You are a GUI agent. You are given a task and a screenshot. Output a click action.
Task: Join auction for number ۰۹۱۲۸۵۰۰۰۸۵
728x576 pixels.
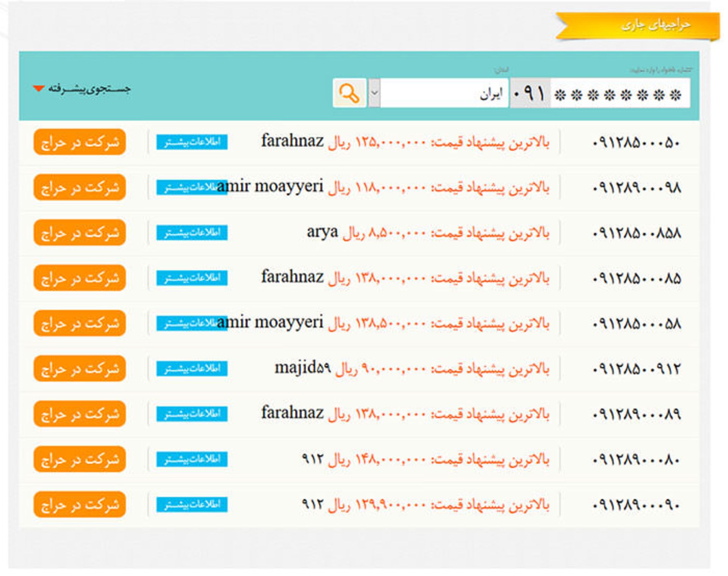tap(79, 278)
